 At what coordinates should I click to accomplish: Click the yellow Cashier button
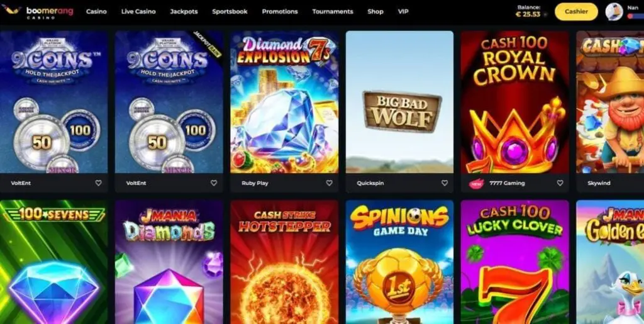pos(576,11)
